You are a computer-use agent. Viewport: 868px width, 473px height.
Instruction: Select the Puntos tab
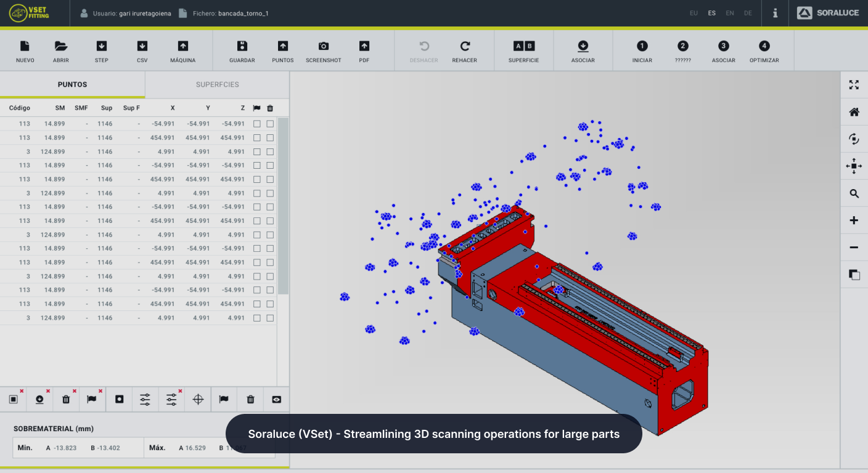72,84
